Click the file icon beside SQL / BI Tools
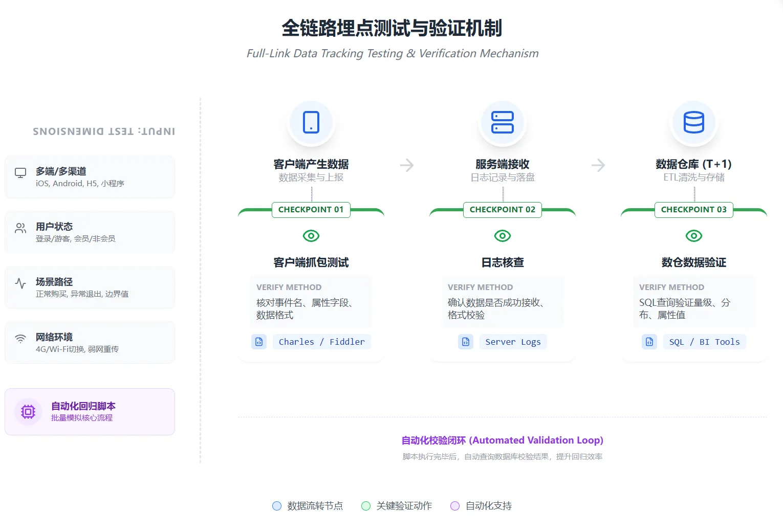 pos(649,342)
